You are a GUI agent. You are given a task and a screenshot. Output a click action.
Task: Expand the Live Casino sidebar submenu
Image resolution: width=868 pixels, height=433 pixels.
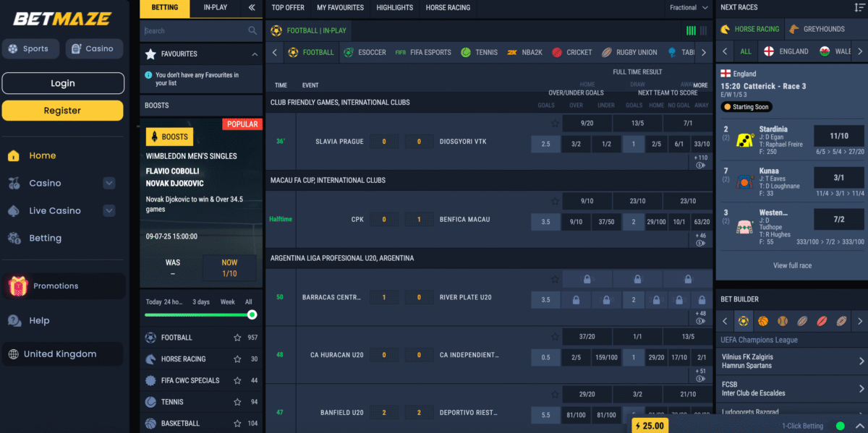(x=109, y=211)
